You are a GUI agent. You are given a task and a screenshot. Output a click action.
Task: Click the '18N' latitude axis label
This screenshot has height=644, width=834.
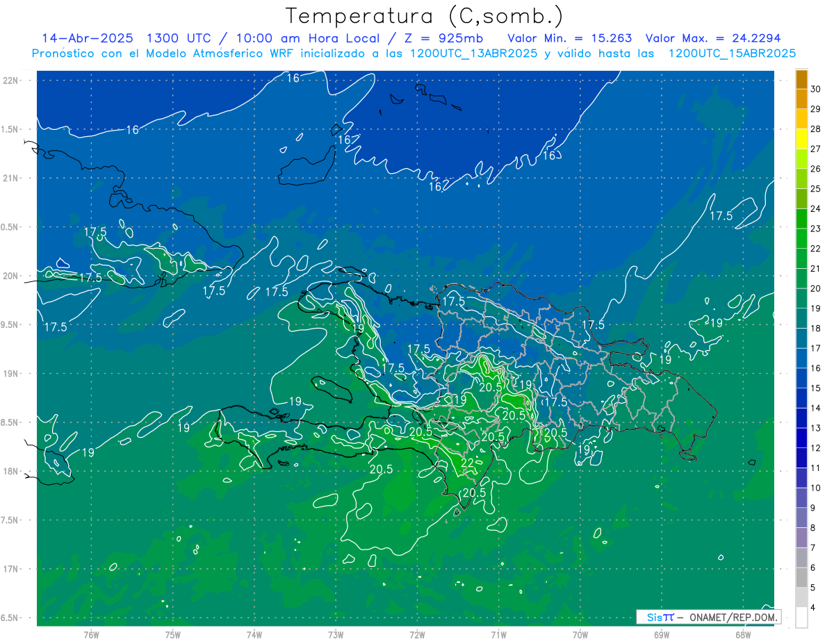11,471
